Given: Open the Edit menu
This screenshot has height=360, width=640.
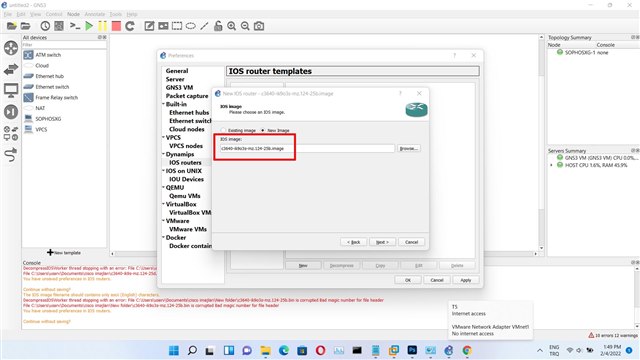Looking at the screenshot, I should click(21, 14).
